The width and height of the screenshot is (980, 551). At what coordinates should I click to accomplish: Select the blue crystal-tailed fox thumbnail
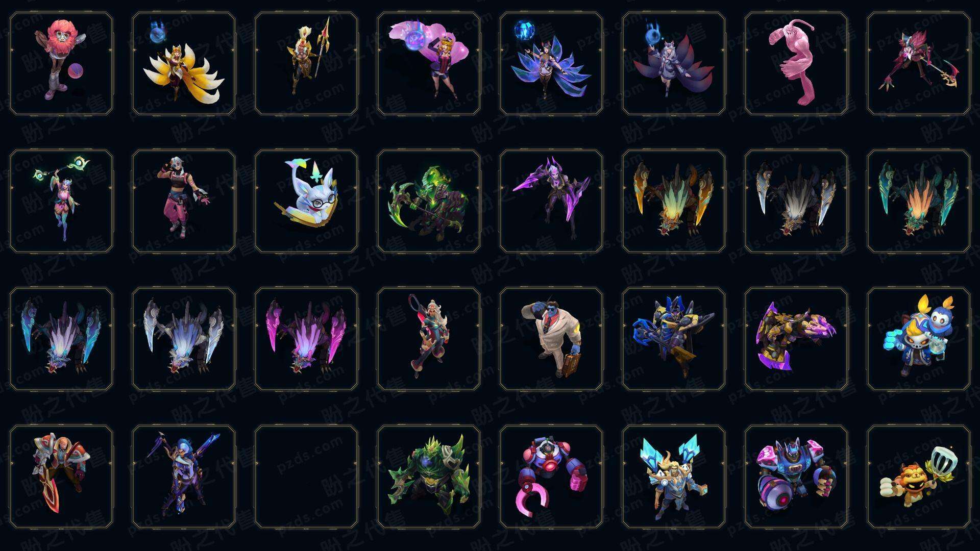pyautogui.click(x=551, y=64)
